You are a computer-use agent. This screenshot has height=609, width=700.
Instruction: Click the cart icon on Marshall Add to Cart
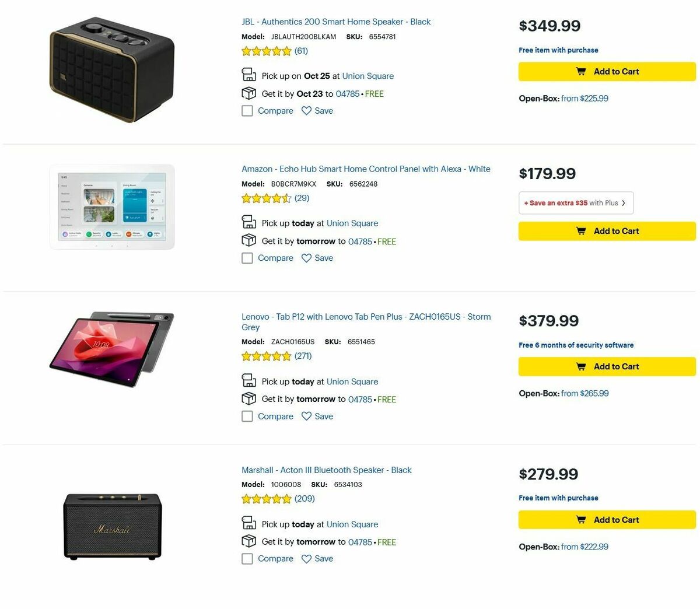pos(581,520)
